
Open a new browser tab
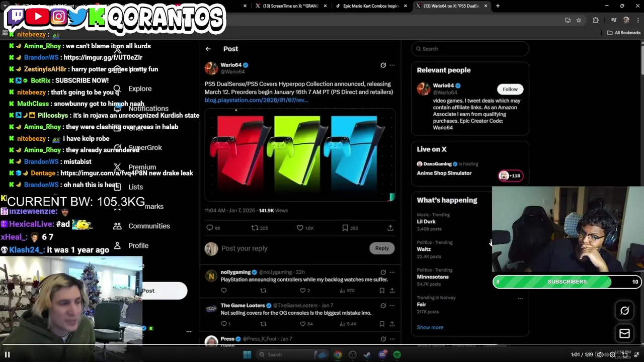[498, 6]
